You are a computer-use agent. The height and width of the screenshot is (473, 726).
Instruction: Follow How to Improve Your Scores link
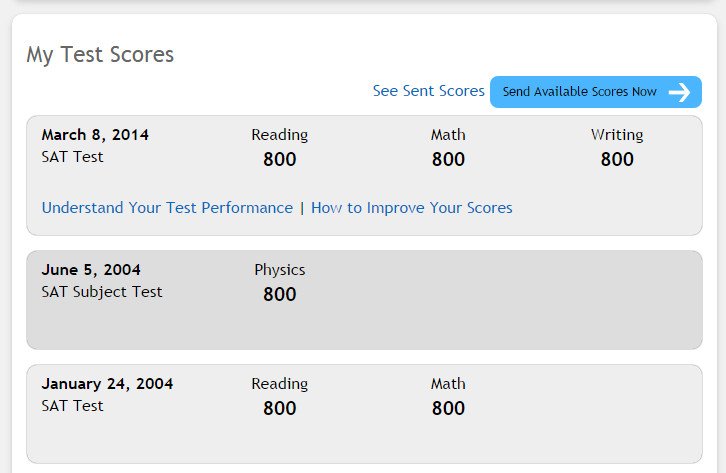click(x=411, y=208)
